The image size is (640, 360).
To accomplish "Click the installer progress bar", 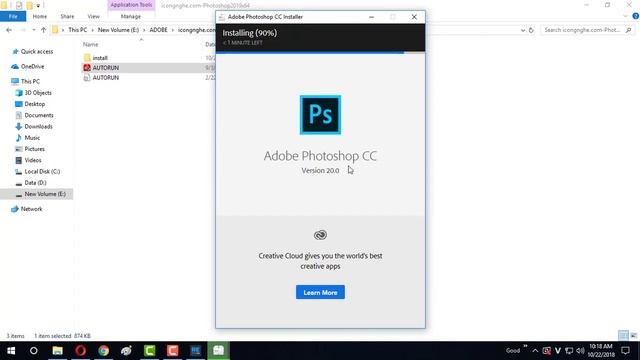I will point(320,52).
